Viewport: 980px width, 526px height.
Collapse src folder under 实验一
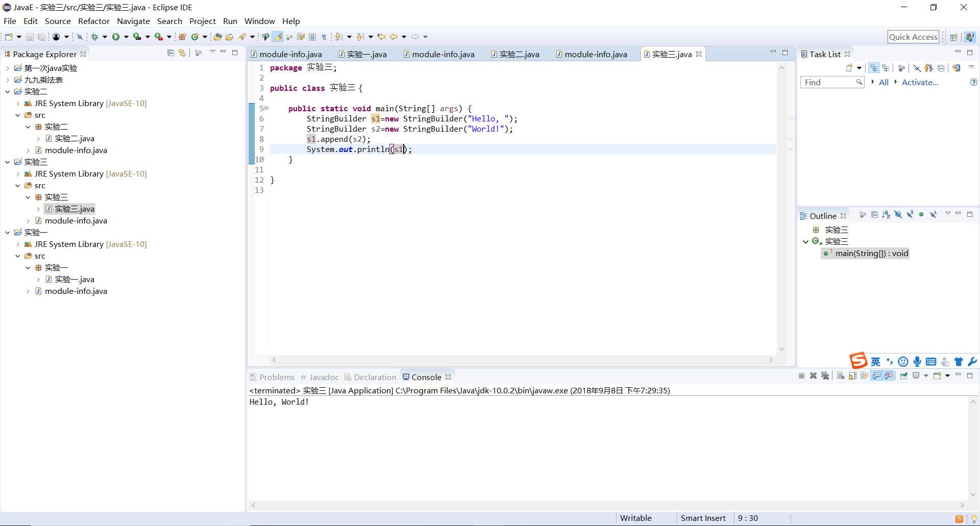(x=18, y=256)
